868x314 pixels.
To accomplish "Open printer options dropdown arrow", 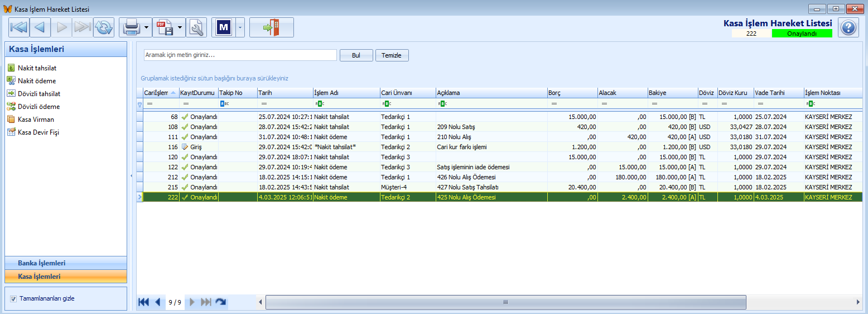I will pyautogui.click(x=147, y=27).
